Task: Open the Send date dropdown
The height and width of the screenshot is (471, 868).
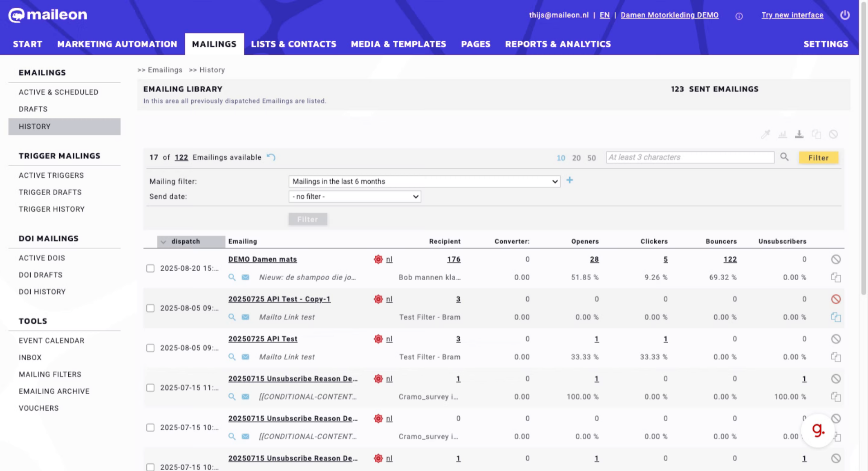Action: tap(354, 197)
